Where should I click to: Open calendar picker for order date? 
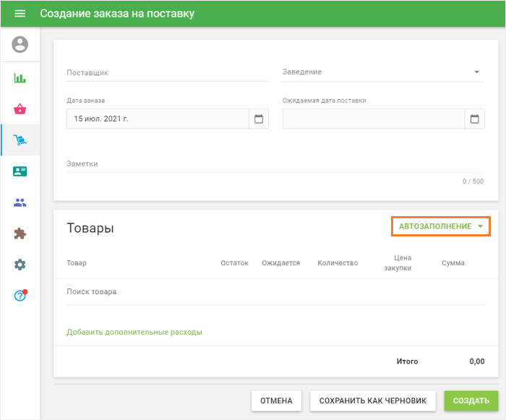pyautogui.click(x=259, y=119)
